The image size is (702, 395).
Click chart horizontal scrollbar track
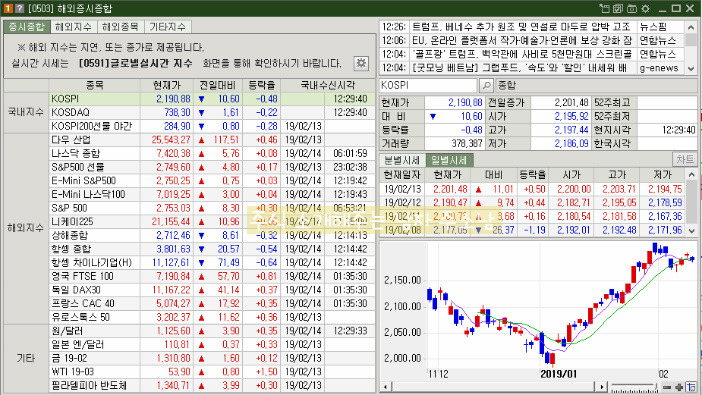(x=493, y=387)
